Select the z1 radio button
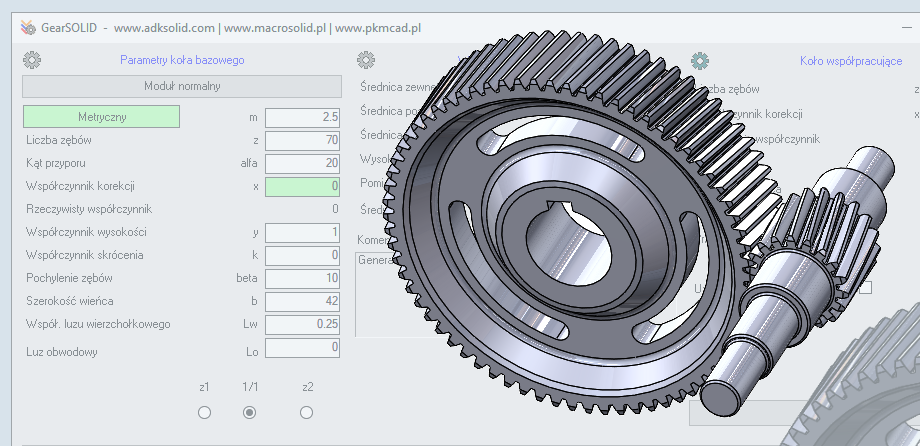 pyautogui.click(x=205, y=412)
